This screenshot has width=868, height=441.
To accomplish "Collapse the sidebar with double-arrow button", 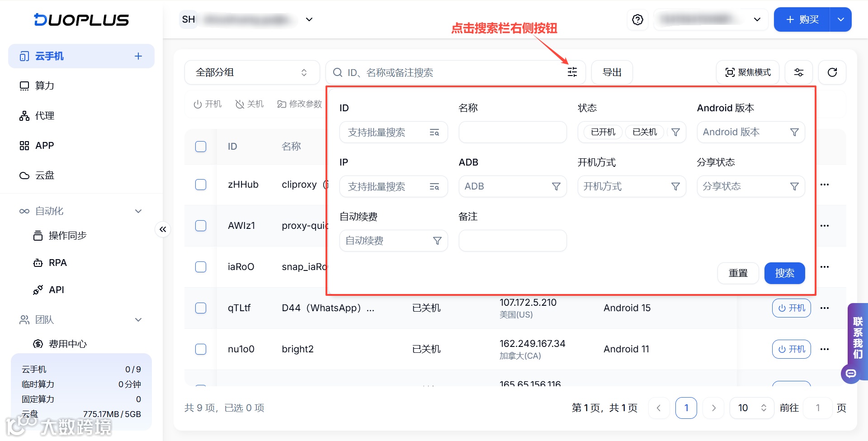I will tap(163, 229).
